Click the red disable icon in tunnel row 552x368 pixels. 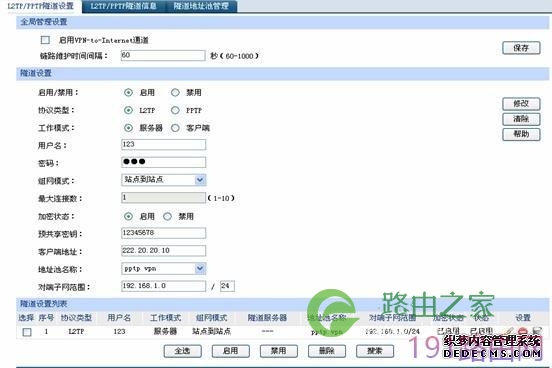(x=523, y=331)
